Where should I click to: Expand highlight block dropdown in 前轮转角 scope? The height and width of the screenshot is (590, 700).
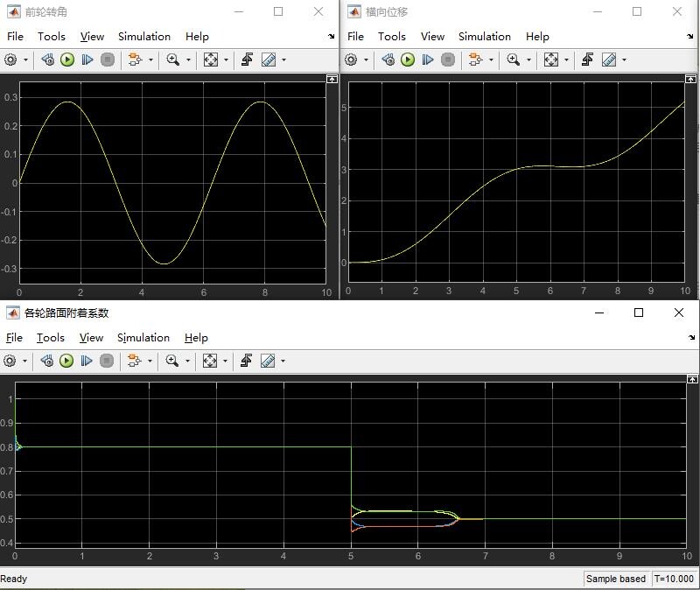(x=150, y=60)
